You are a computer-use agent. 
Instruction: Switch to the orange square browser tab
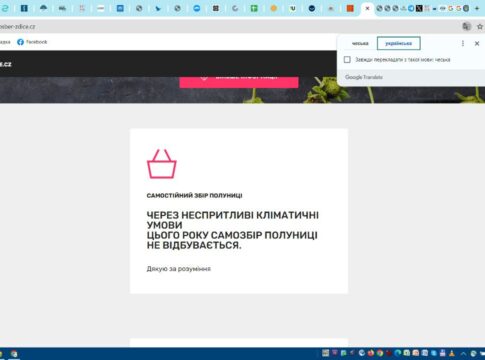(350, 9)
